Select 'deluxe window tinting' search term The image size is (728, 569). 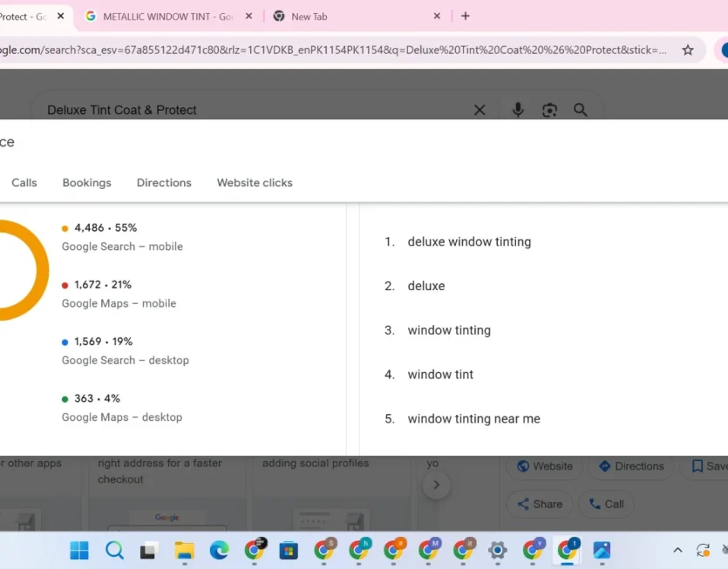point(469,241)
